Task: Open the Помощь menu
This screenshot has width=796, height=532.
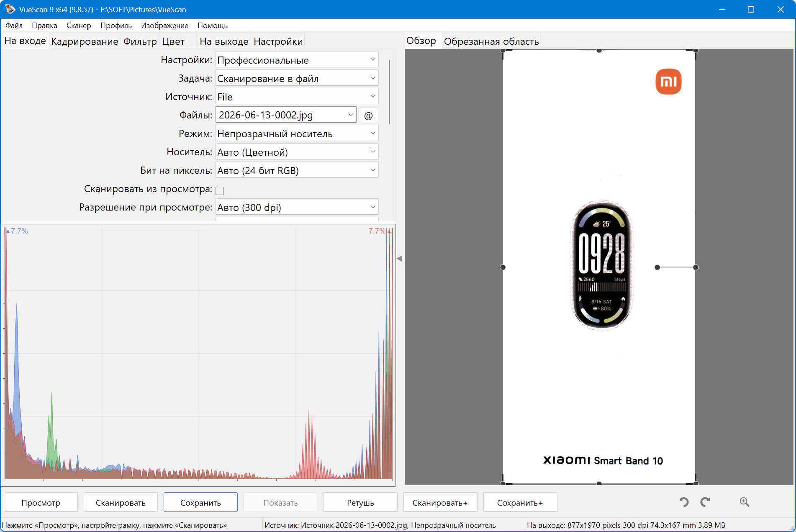Action: 213,26
